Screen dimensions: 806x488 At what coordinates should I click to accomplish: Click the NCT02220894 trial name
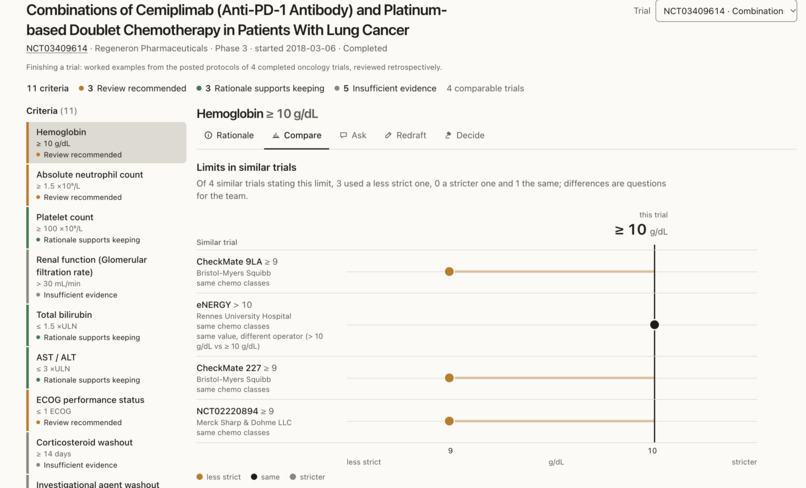(x=227, y=411)
